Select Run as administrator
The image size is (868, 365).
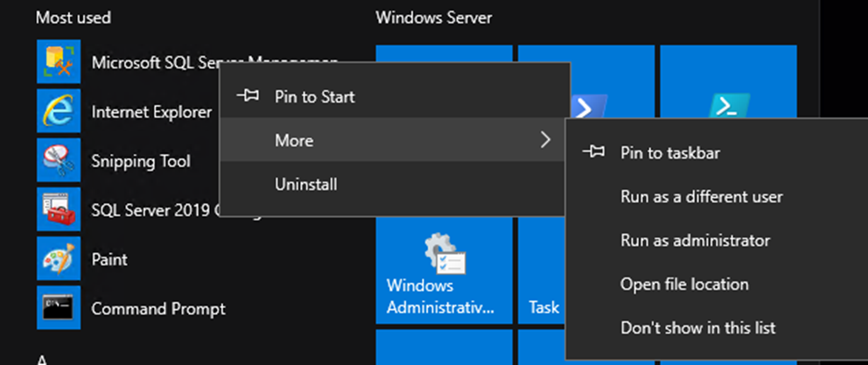pos(717,241)
